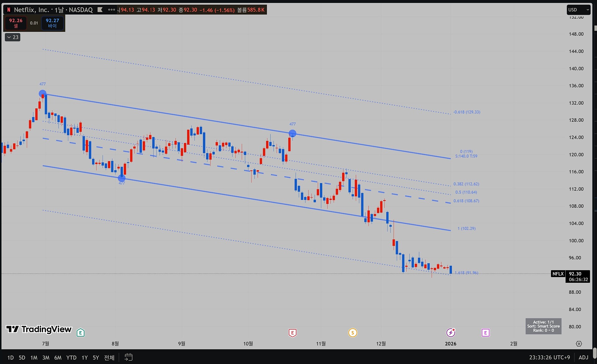Open the go-to-date calendar icon
This screenshot has width=597, height=364.
(x=128, y=357)
